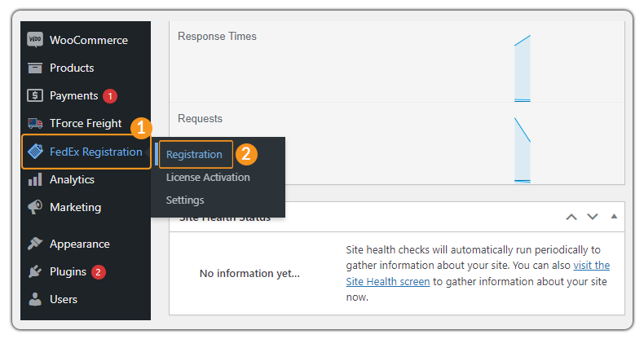Open Registration submenu item
This screenshot has height=339, width=644.
point(194,154)
